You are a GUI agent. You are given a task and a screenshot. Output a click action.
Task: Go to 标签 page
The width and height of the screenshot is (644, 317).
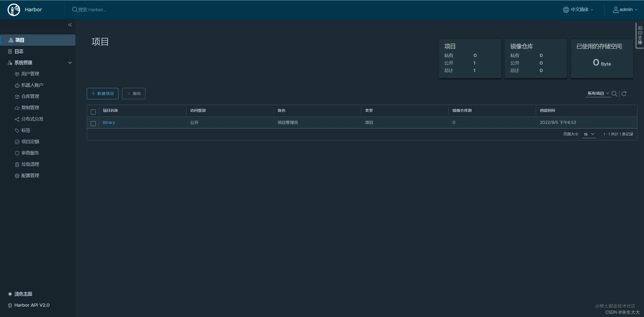click(x=26, y=130)
